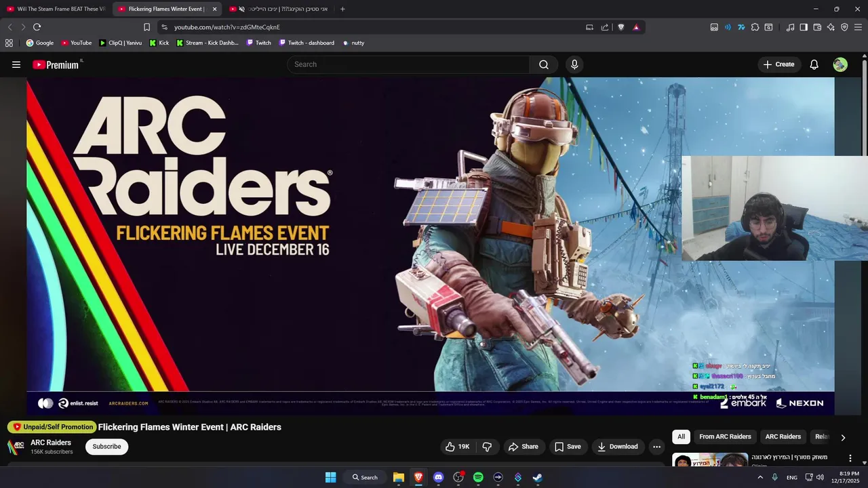Click the YouTube search magnifier button
This screenshot has width=868, height=488.
click(x=544, y=64)
